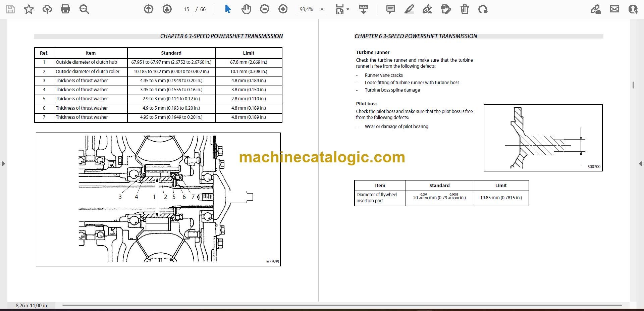Click the right page chapter 6 header
The width and height of the screenshot is (644, 311).
[416, 36]
